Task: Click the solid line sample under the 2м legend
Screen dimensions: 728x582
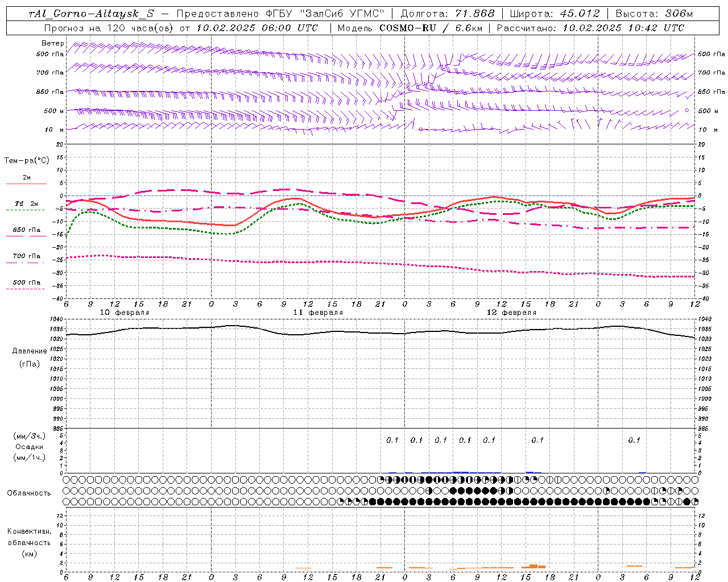Action: click(26, 184)
